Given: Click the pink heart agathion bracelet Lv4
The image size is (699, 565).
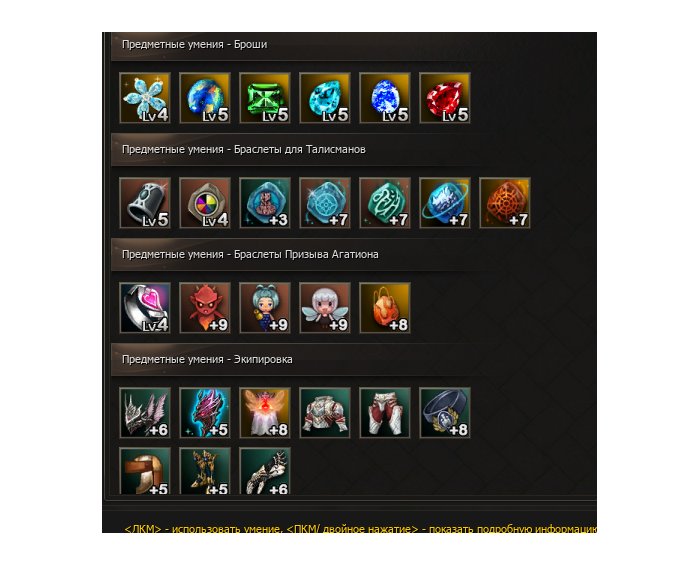Looking at the screenshot, I should click(x=145, y=308).
